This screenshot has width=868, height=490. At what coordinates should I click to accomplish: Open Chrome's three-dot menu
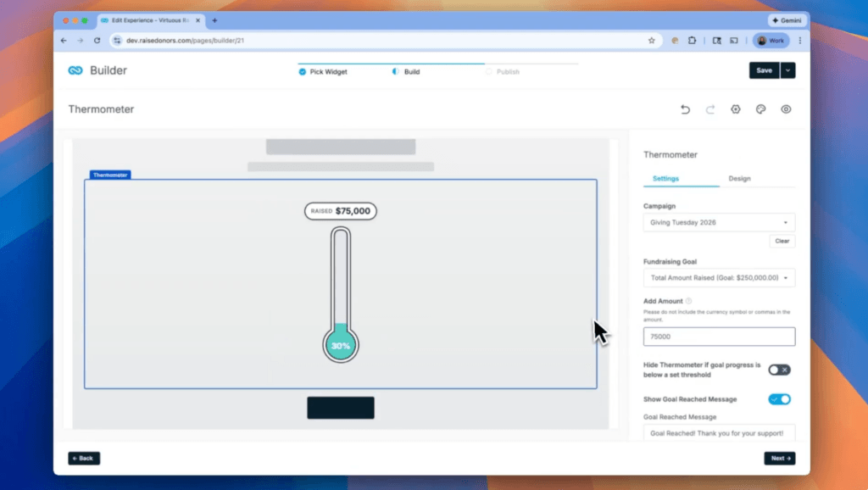[x=800, y=41]
